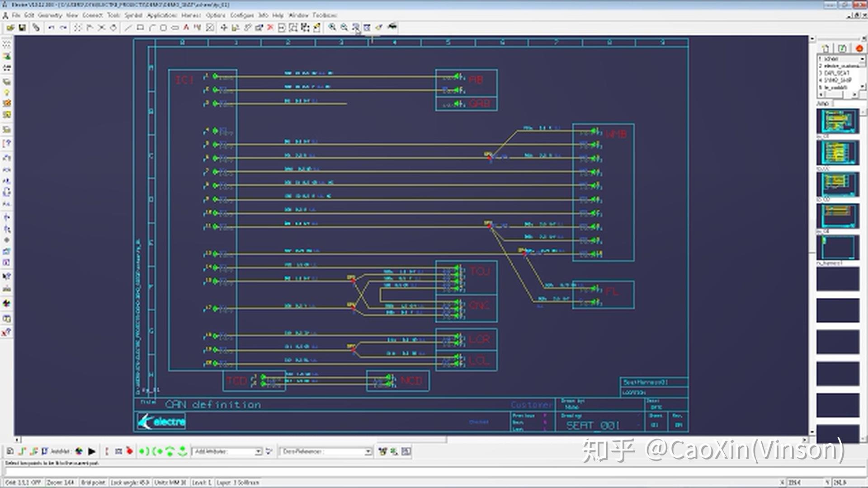Click the TCU component label
Viewport: 868px width, 488px height.
point(480,271)
